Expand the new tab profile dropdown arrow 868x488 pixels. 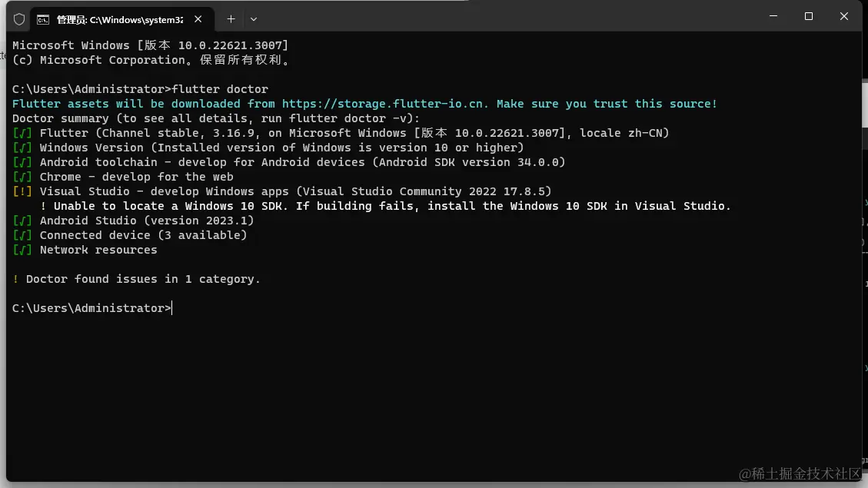254,19
